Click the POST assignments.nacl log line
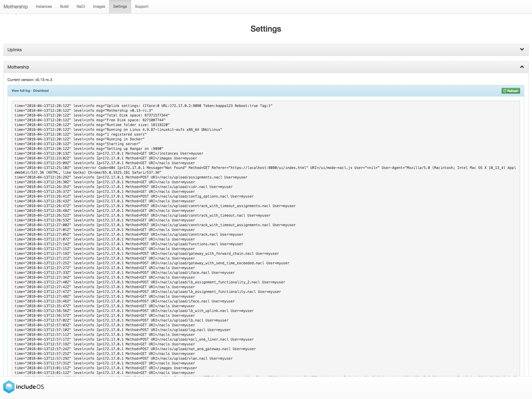 point(131,177)
